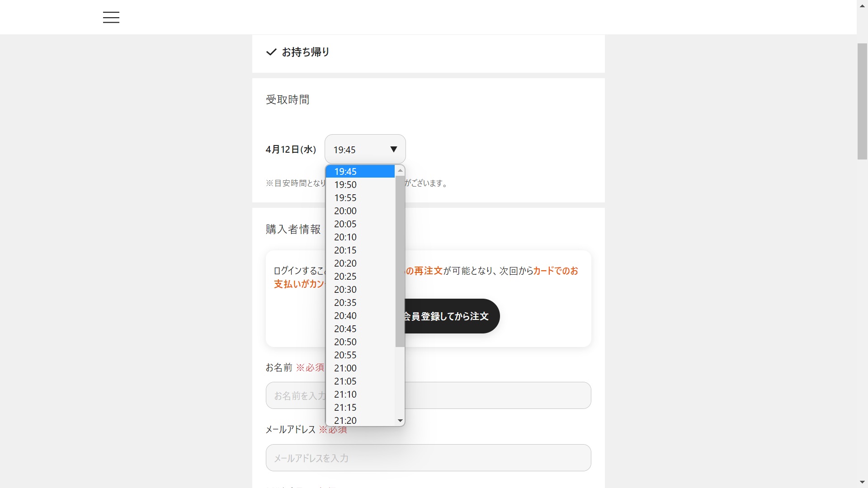Viewport: 868px width, 488px height.
Task: Click the checkmark beside お持ち帰り
Action: coord(271,52)
